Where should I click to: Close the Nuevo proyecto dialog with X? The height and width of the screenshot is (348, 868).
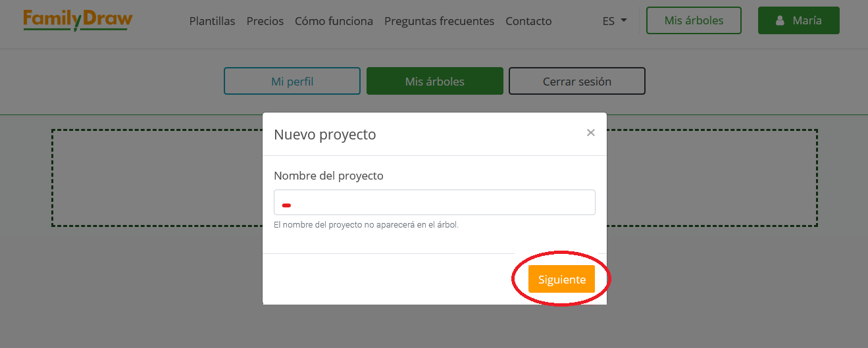click(590, 133)
